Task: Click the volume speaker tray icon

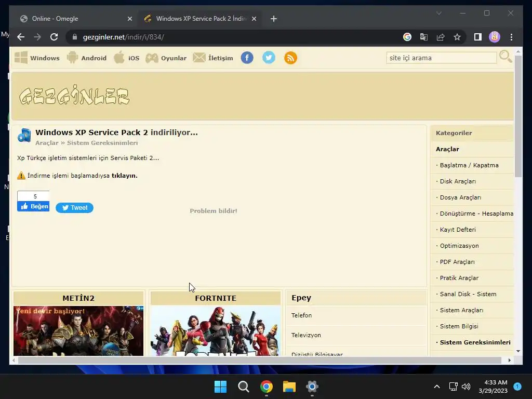Action: [x=466, y=387]
